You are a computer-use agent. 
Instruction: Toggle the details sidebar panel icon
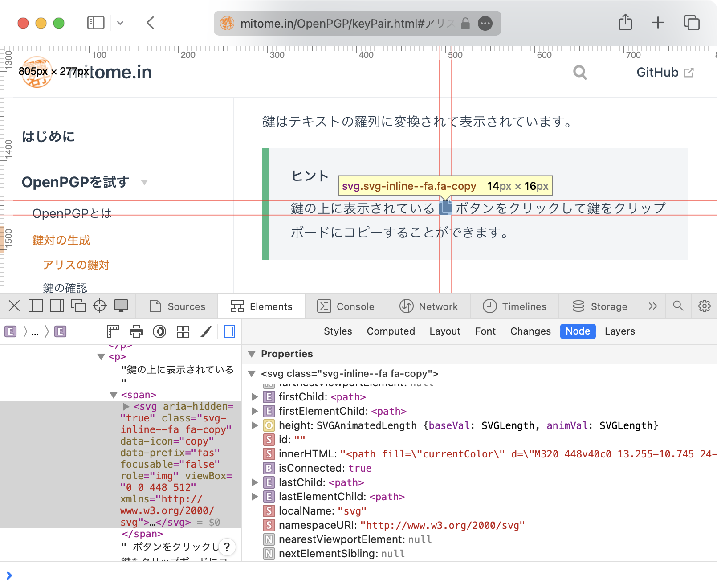230,331
